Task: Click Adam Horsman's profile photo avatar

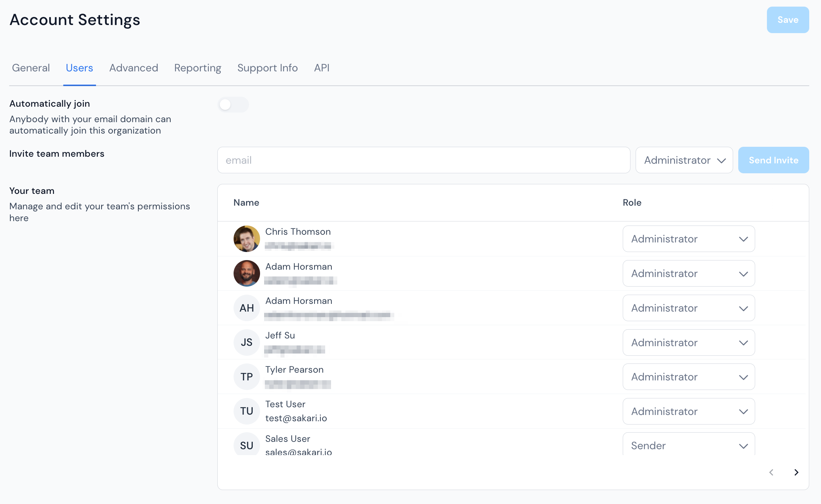Action: (x=247, y=273)
